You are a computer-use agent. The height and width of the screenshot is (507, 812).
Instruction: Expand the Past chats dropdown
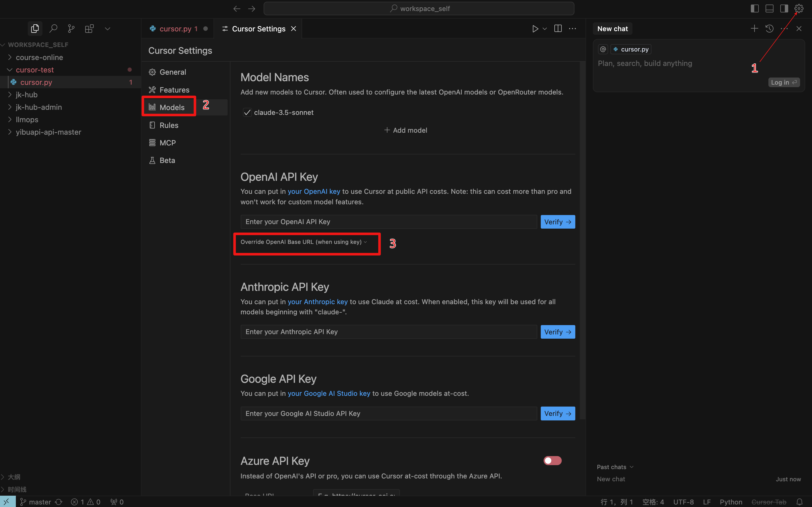pyautogui.click(x=615, y=467)
